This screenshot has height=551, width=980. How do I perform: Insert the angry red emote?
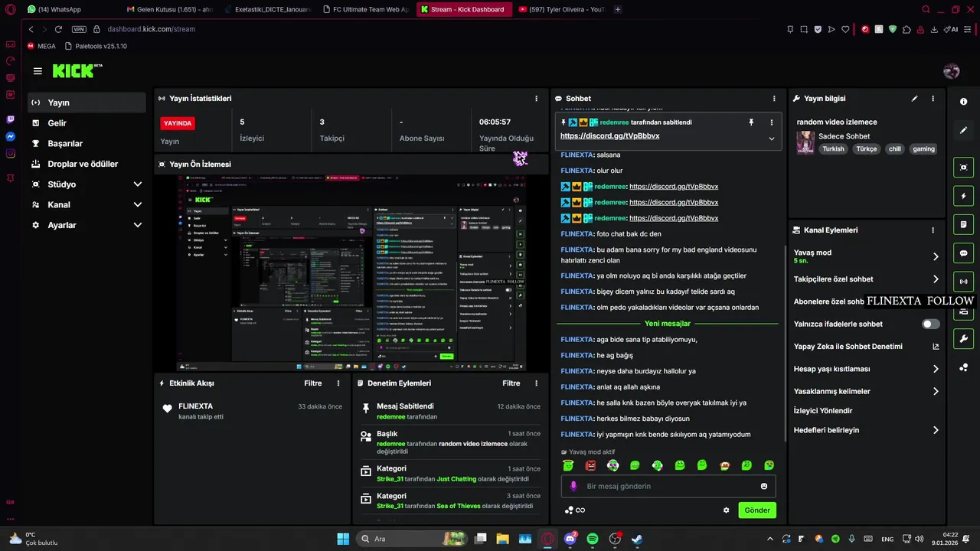click(590, 465)
